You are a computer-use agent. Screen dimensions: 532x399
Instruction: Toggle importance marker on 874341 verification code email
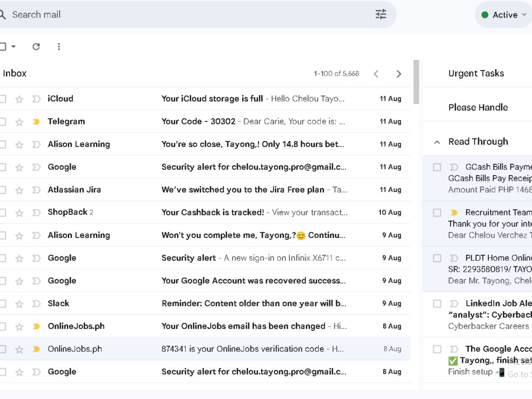click(36, 349)
